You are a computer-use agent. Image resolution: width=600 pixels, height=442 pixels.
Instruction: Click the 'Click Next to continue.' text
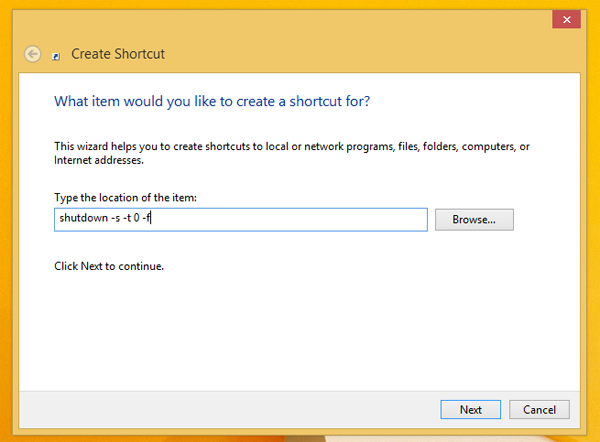pyautogui.click(x=109, y=267)
